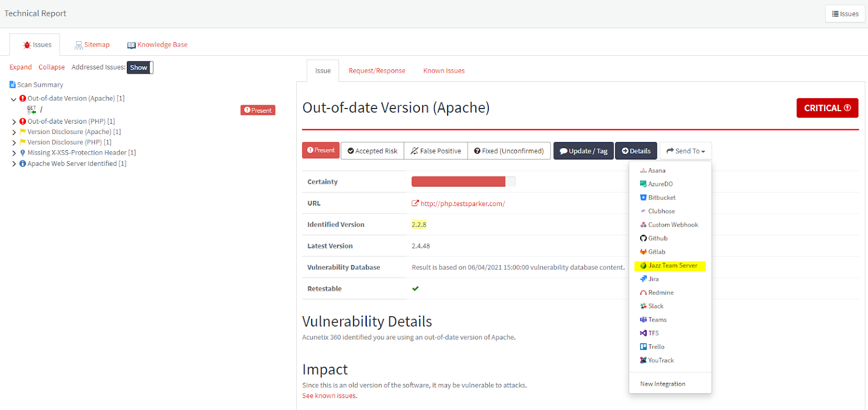Click the TFS icon
Image resolution: width=868 pixels, height=410 pixels.
click(643, 333)
